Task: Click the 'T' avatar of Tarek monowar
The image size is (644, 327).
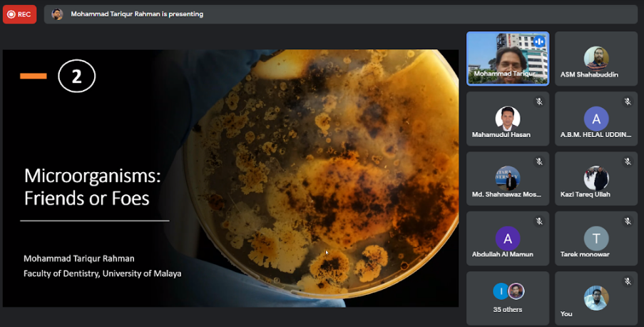Action: [596, 238]
